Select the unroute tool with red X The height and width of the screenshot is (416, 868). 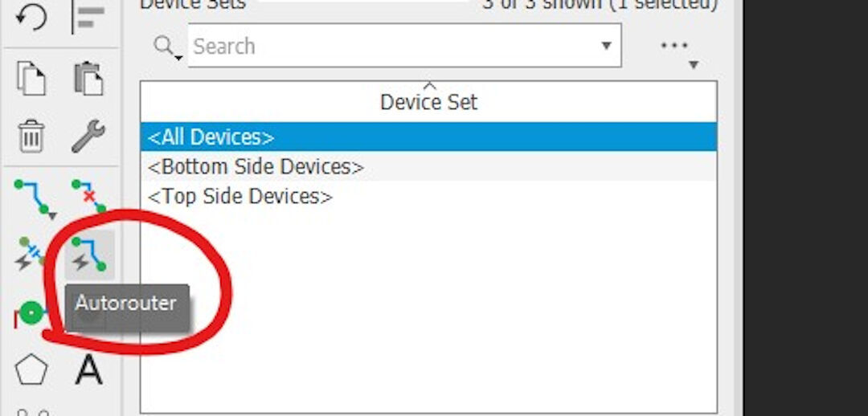point(88,197)
